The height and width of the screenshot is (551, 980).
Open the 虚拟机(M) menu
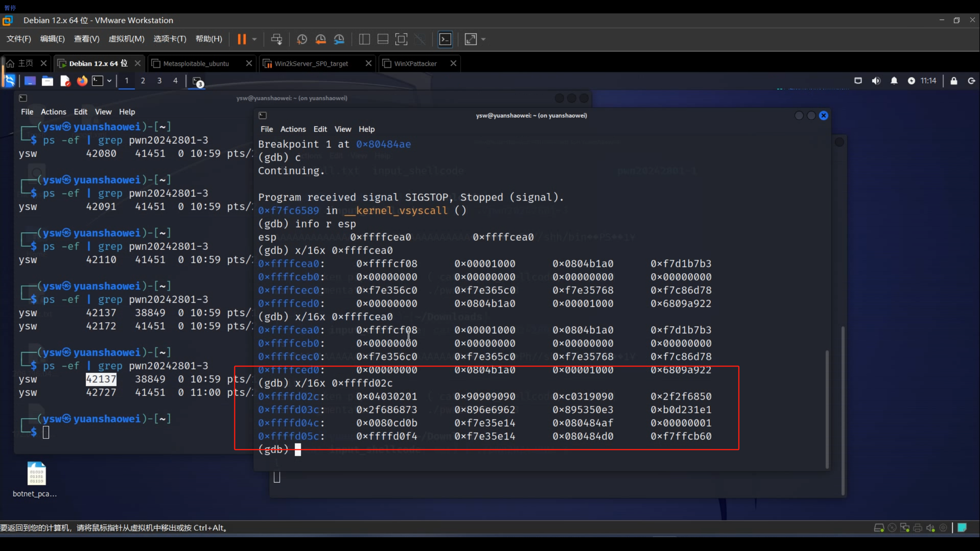126,39
